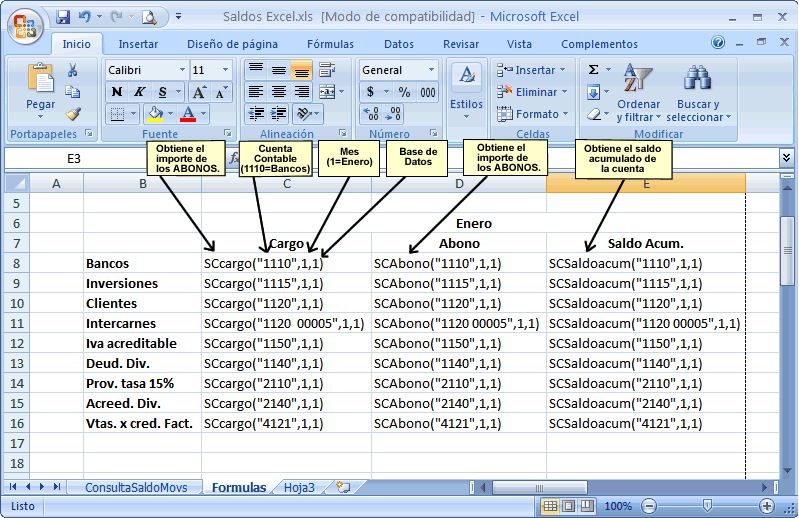Click the Name Box showing E3

tap(74, 158)
